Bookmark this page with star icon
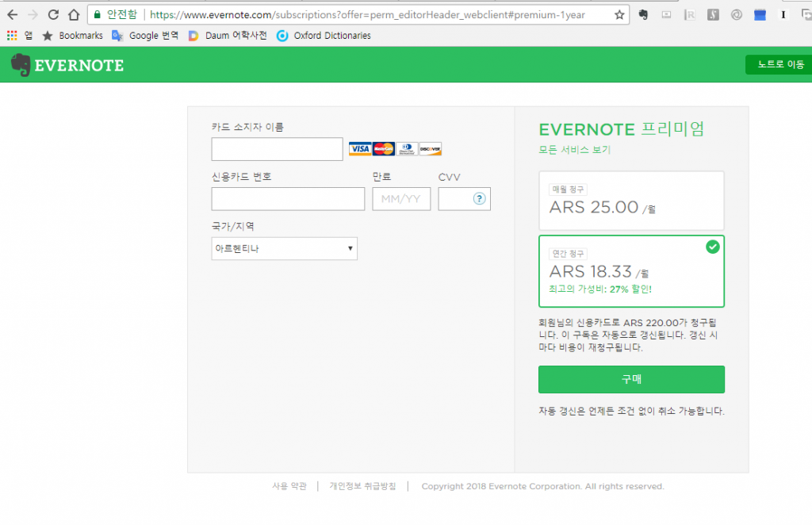This screenshot has width=812, height=525. point(619,15)
